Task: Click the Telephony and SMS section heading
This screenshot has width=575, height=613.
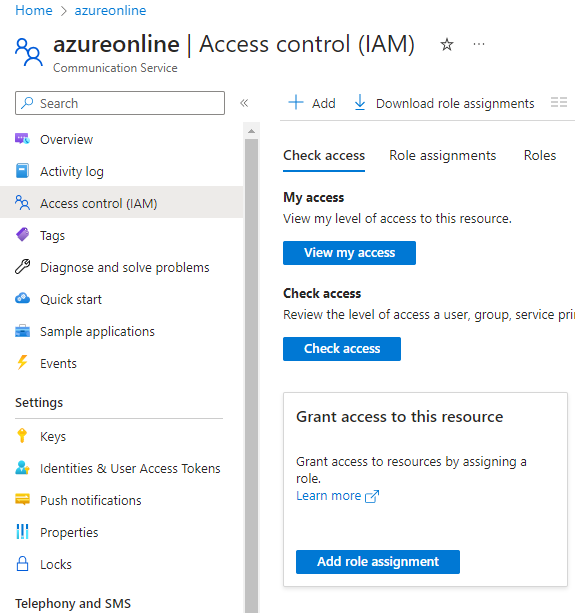Action: point(73,604)
